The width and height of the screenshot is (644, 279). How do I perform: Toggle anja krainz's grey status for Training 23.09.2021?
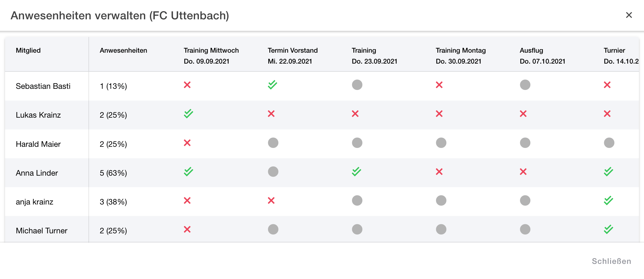pos(357,201)
